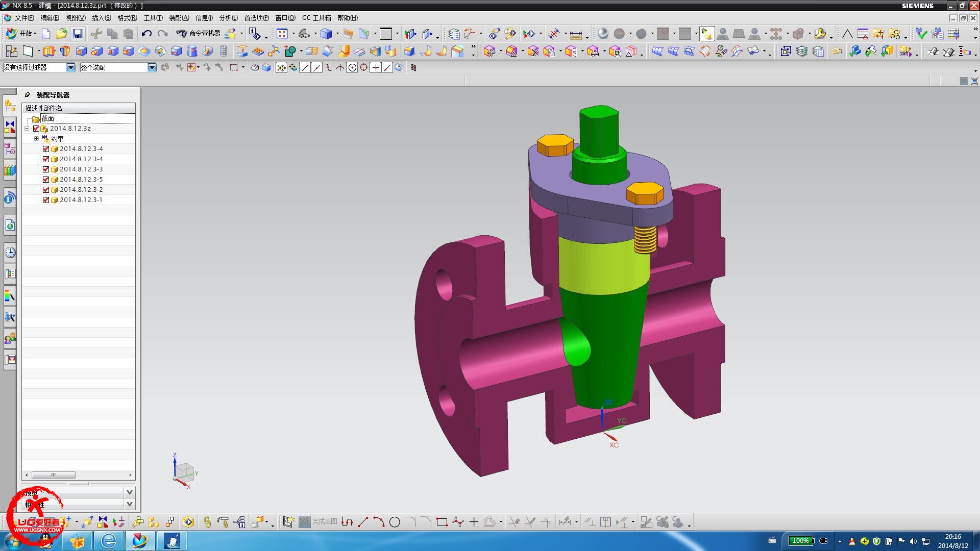Select the Revolve feature icon
The height and width of the screenshot is (551, 980).
point(65,51)
